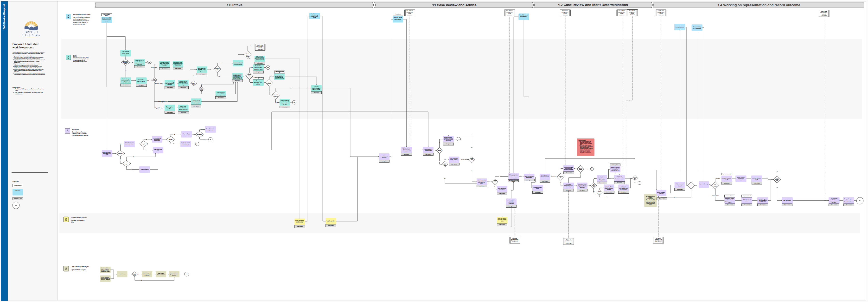Select the purple Advisers lane icon
The width and height of the screenshot is (868, 302).
[x=67, y=131]
